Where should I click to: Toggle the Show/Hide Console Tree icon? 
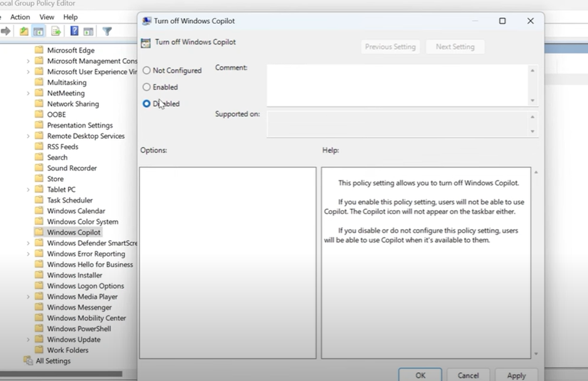[x=39, y=31]
